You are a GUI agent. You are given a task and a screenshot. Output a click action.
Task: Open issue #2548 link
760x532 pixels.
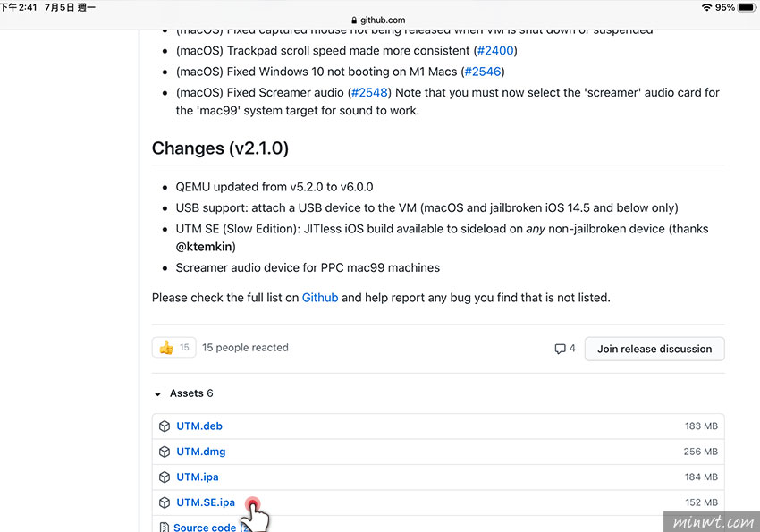tap(369, 92)
